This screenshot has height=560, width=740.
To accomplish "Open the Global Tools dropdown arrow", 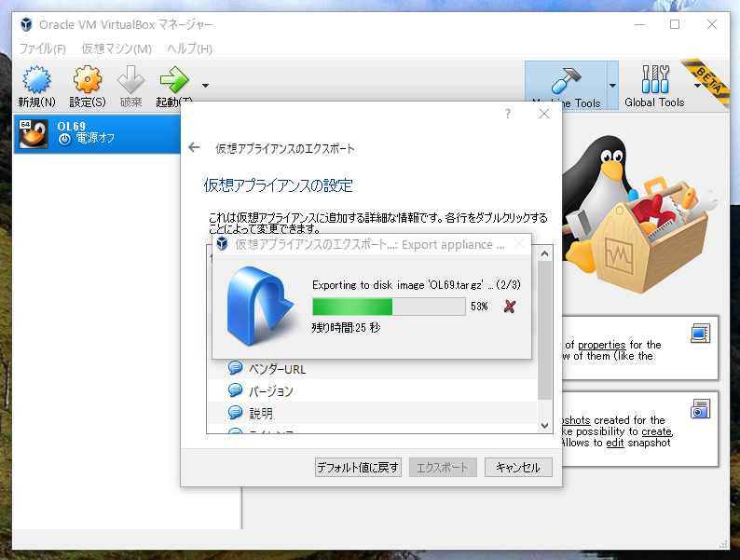I will coord(697,86).
